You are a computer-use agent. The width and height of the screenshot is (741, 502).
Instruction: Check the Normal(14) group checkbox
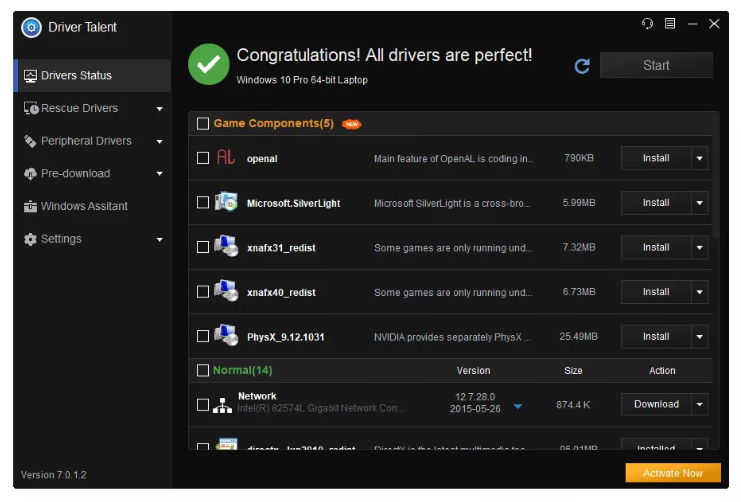click(x=203, y=370)
